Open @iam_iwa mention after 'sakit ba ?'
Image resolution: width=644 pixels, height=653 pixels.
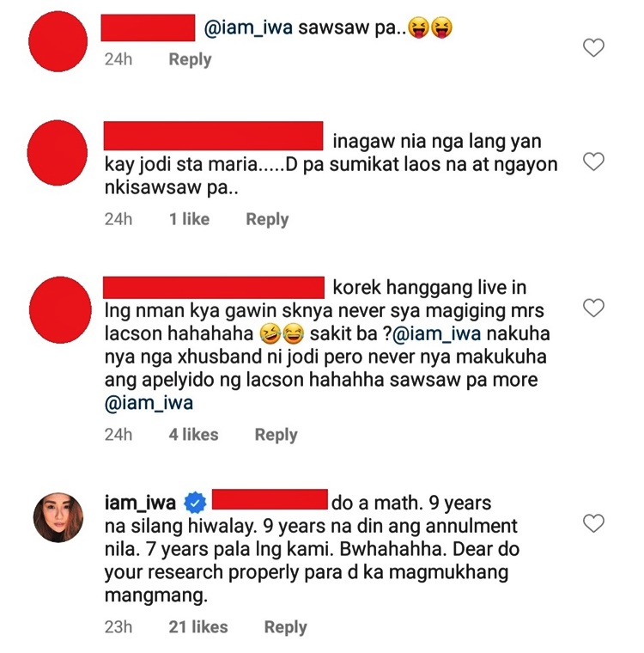[437, 334]
